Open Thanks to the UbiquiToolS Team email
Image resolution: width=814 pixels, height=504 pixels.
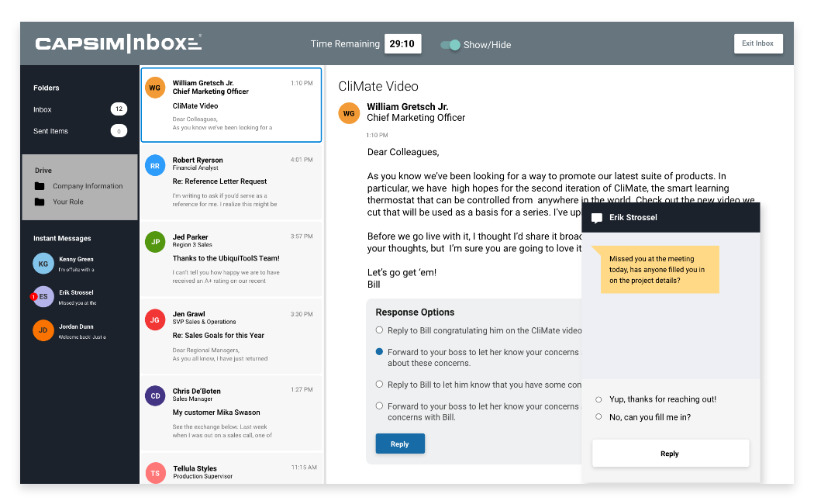coord(232,258)
